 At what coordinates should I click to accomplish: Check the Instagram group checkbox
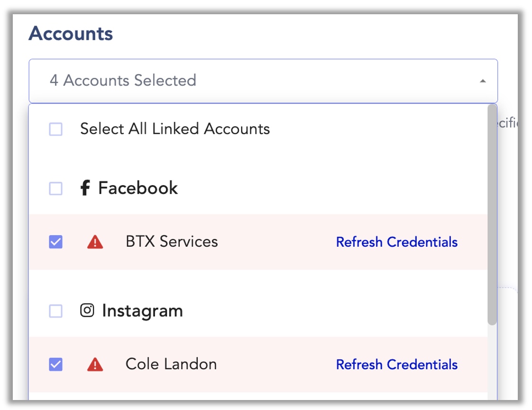tap(55, 311)
